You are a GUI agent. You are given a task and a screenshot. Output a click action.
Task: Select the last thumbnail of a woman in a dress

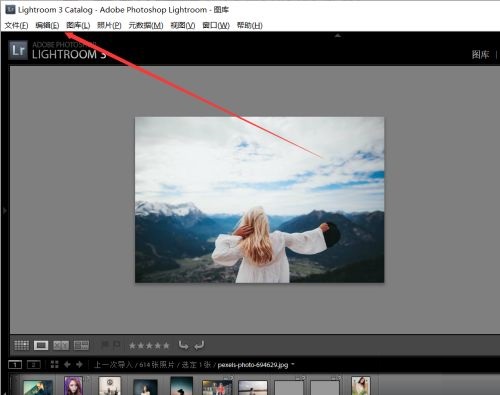(361, 386)
